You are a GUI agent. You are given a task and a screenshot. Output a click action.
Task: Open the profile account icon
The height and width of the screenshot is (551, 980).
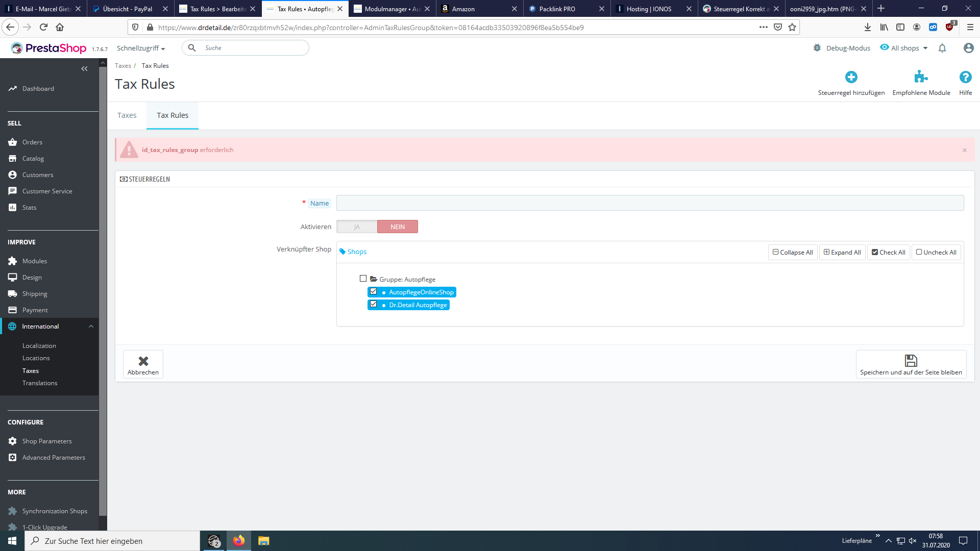click(968, 48)
